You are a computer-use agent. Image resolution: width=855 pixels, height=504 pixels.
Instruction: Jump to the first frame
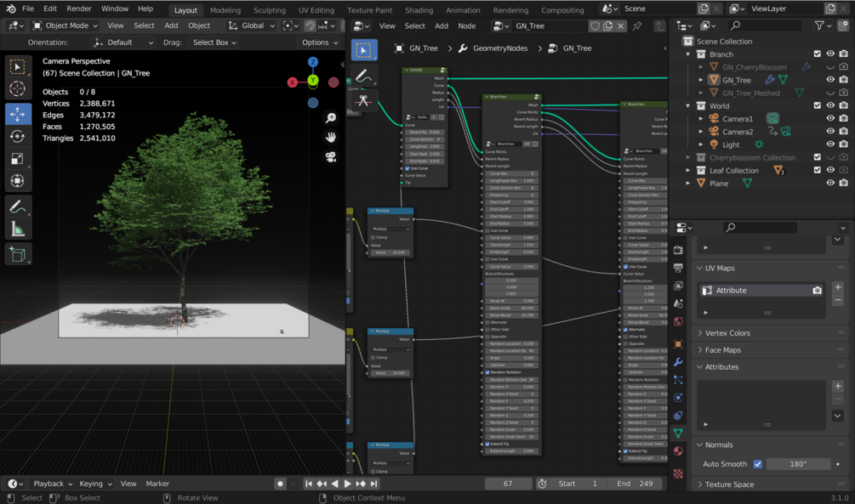(309, 484)
